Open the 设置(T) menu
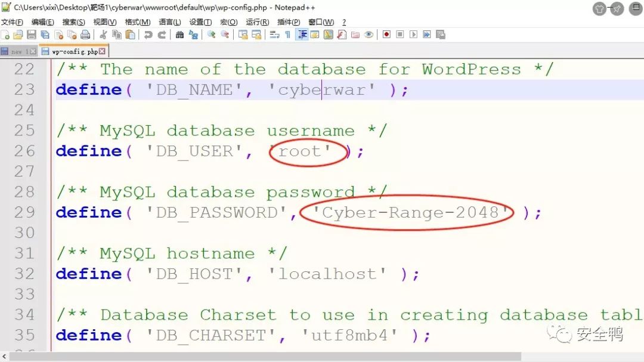The image size is (644, 362). point(200,22)
